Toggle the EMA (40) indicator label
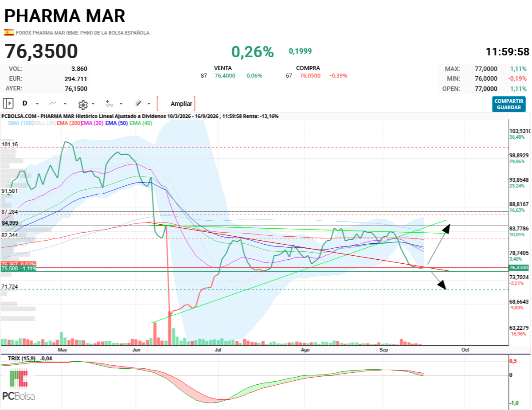532x410 pixels. click(x=141, y=123)
